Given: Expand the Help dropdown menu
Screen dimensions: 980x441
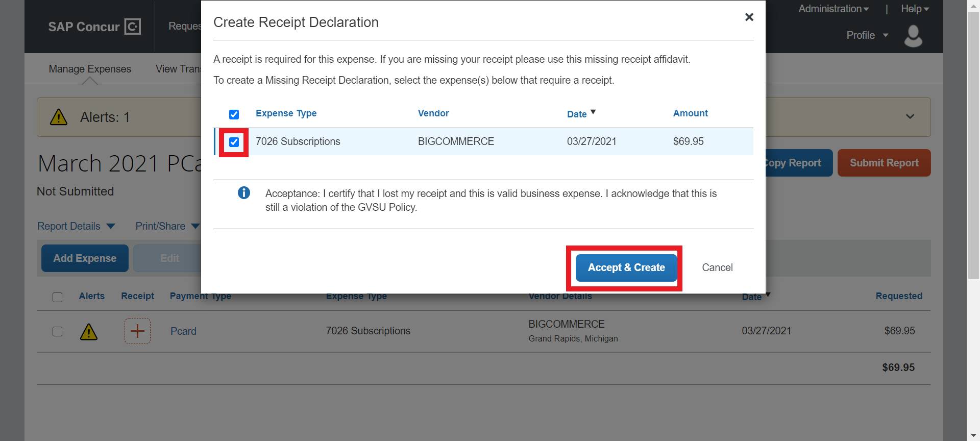Looking at the screenshot, I should pyautogui.click(x=915, y=9).
